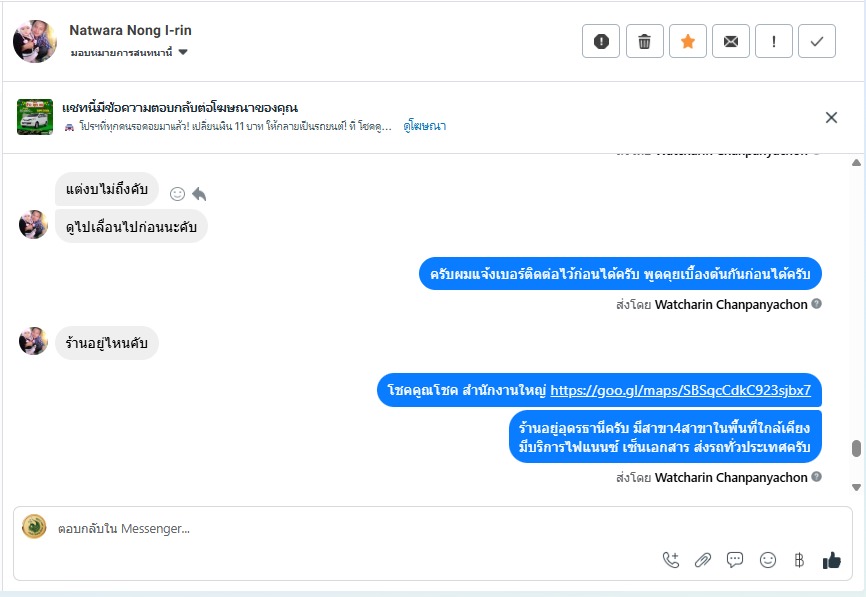The height and width of the screenshot is (597, 866).
Task: Attach a file with paperclip icon
Action: tap(703, 560)
